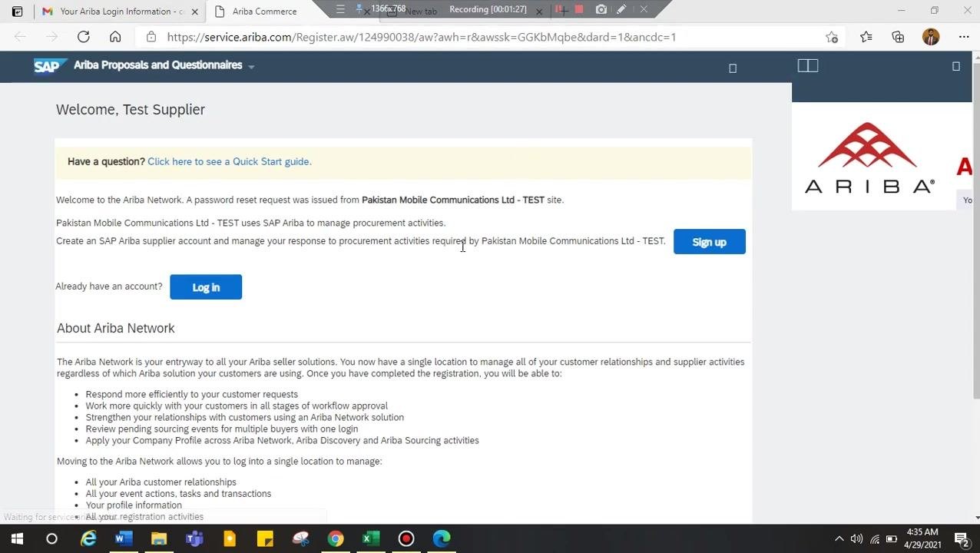Open the tab actions menu icon

point(17,12)
